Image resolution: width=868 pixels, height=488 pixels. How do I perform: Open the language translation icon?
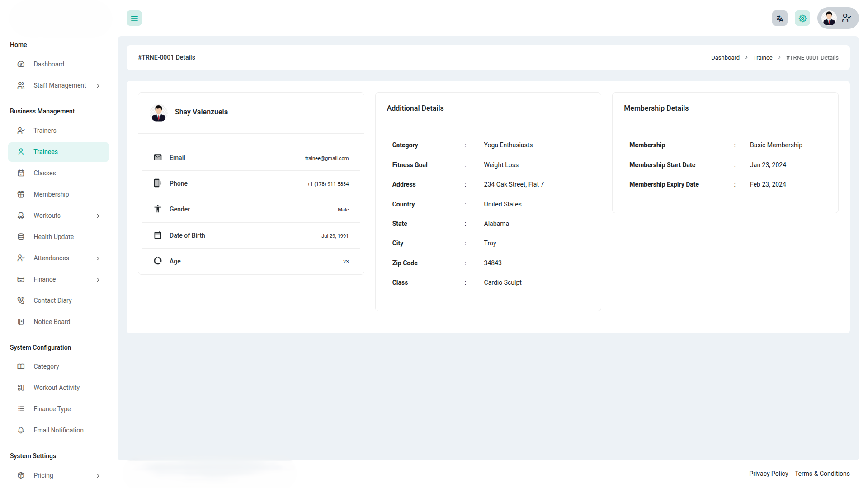[779, 19]
